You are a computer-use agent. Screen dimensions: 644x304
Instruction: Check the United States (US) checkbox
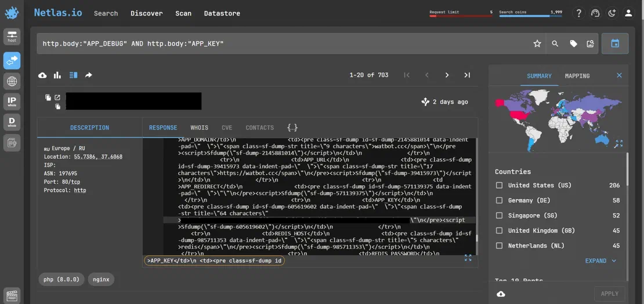click(x=499, y=185)
